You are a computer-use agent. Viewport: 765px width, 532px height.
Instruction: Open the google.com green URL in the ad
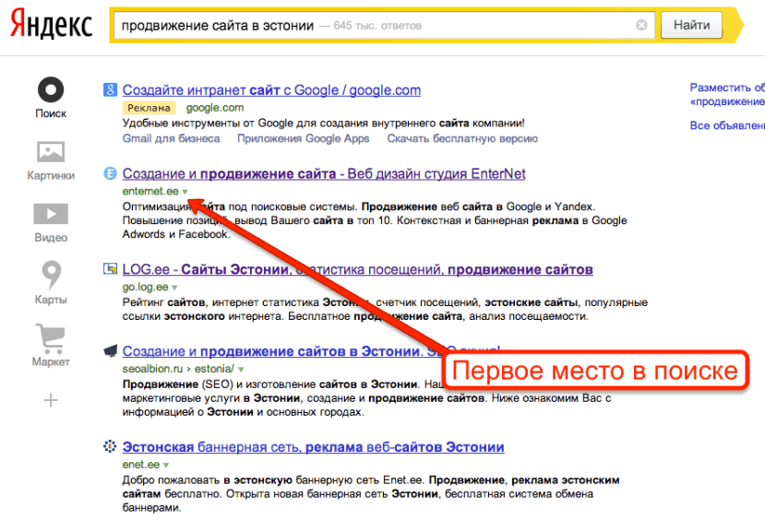(x=215, y=108)
